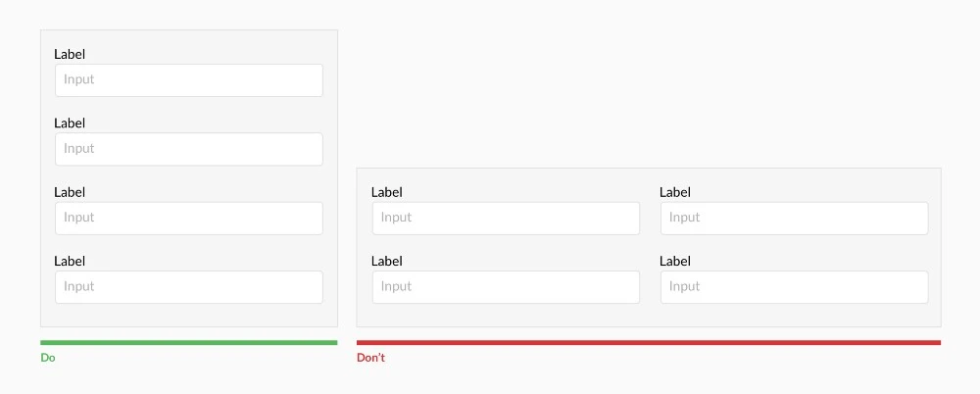Select the third input in the single-column form
The width and height of the screenshot is (980, 394).
(188, 219)
